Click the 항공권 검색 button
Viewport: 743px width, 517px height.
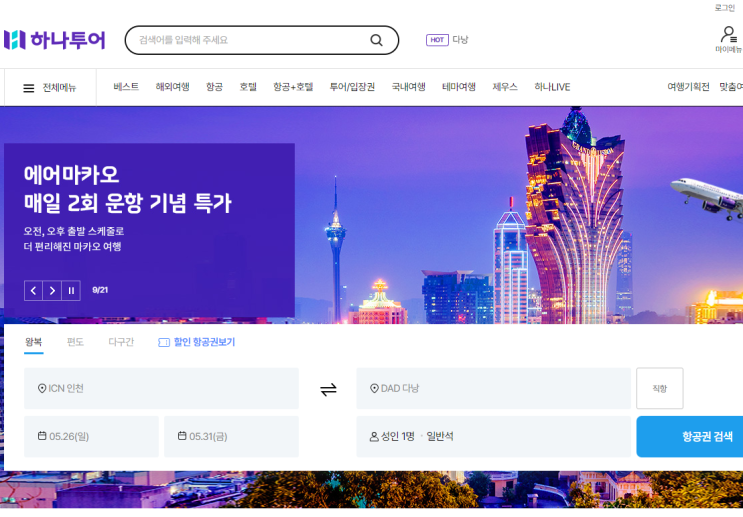[x=690, y=436]
